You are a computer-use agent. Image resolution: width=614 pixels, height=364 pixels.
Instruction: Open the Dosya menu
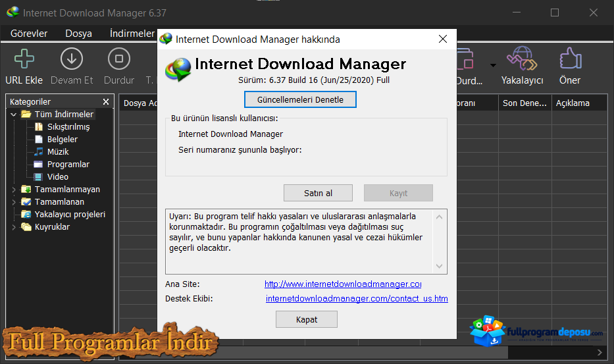[x=79, y=34]
